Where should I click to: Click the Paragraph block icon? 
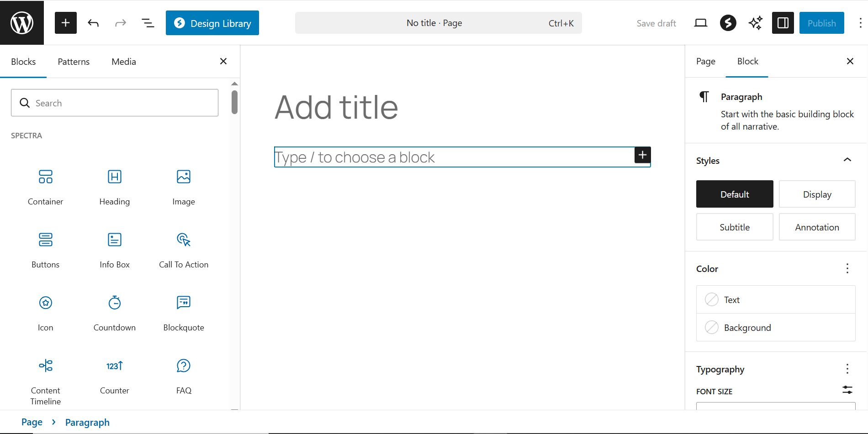704,97
